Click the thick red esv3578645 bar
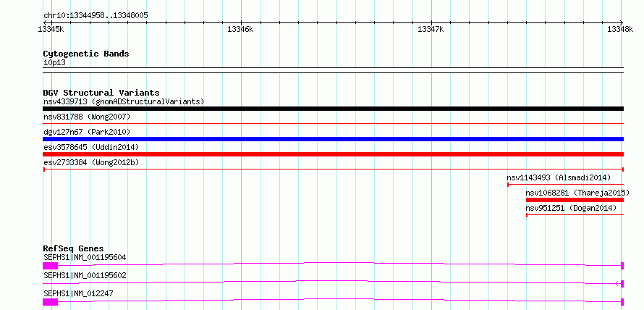Viewport: 644px width, 310px height. [x=333, y=154]
